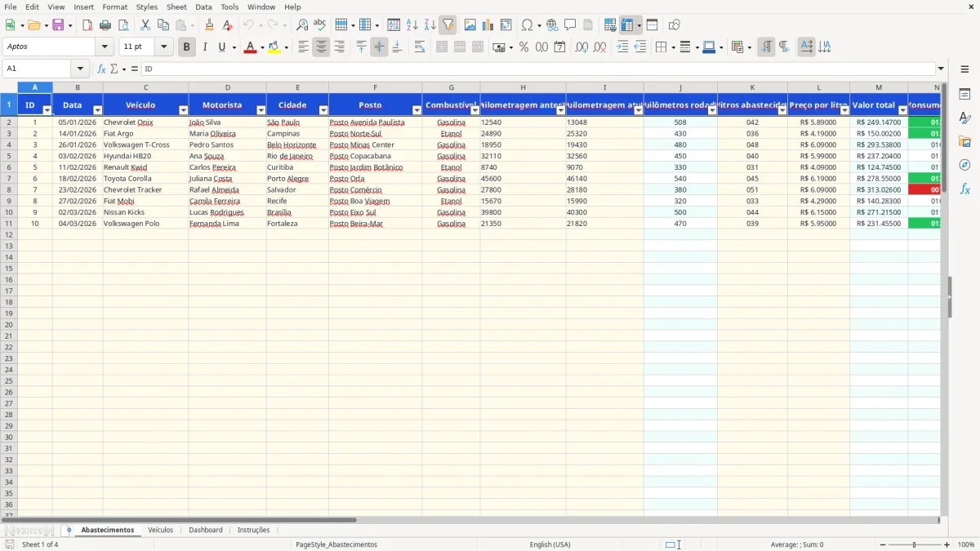Screen dimensions: 980x551
Task: Select the Clone Formatting paintbrush
Action: pyautogui.click(x=209, y=25)
